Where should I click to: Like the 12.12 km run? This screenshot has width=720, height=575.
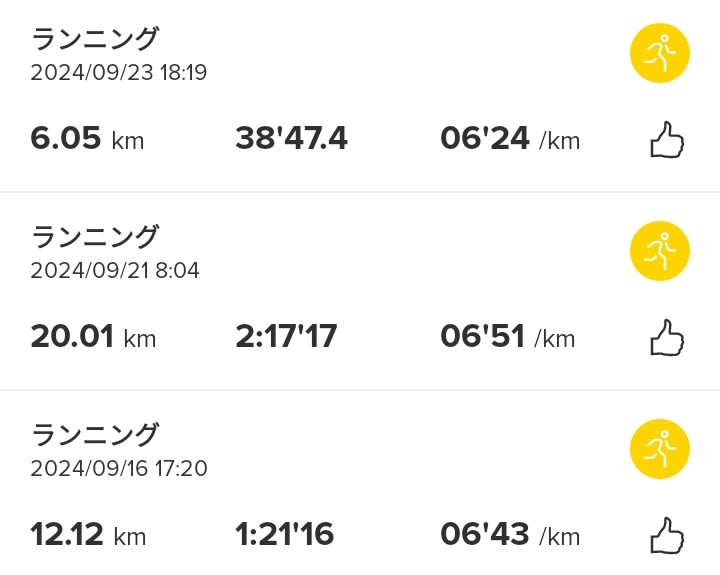[667, 536]
